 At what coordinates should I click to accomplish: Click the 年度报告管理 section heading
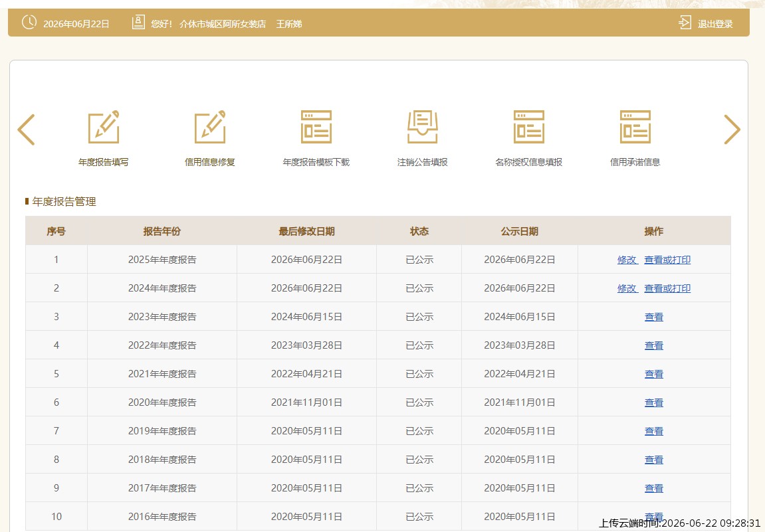pyautogui.click(x=64, y=202)
